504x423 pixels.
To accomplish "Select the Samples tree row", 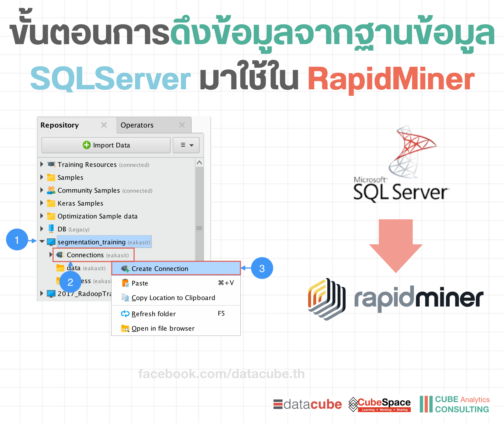I will click(x=116, y=177).
